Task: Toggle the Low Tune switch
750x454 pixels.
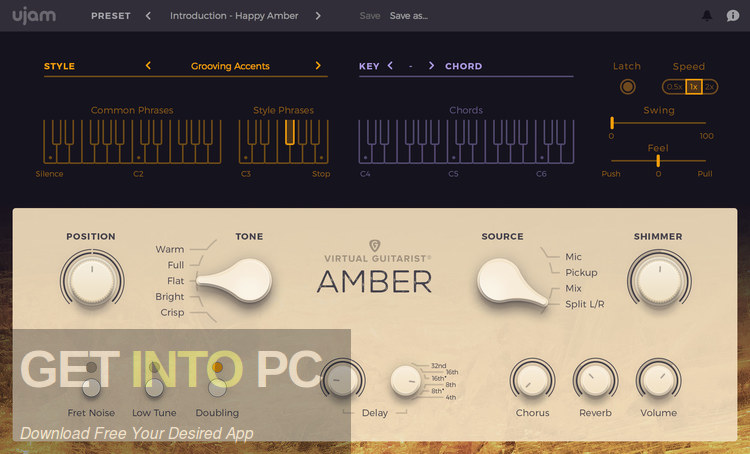Action: (154, 388)
